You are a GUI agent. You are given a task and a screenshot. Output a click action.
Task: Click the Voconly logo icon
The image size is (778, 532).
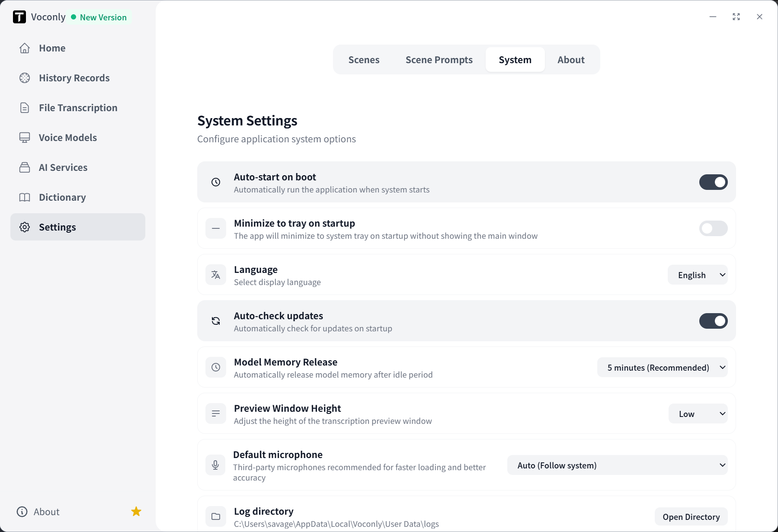pos(19,17)
